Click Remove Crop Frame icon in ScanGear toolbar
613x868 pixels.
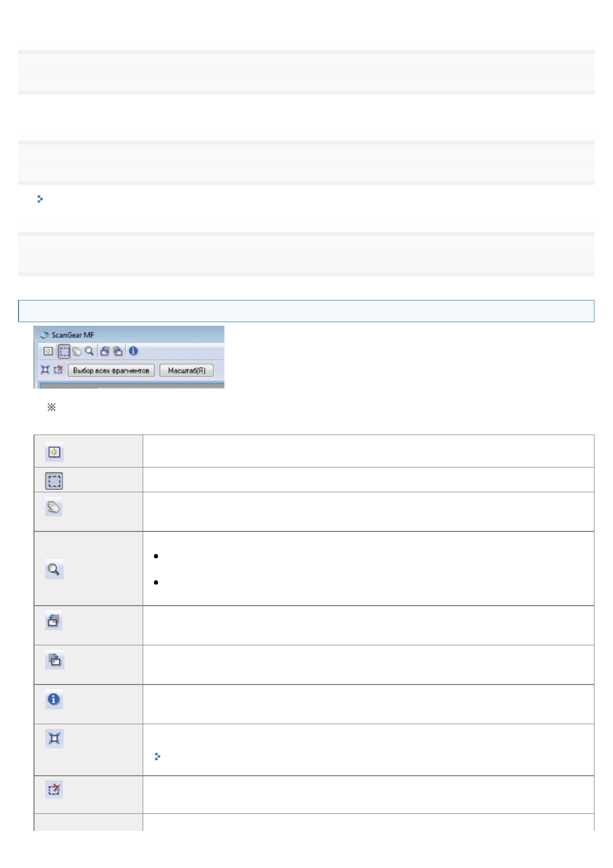coord(58,370)
